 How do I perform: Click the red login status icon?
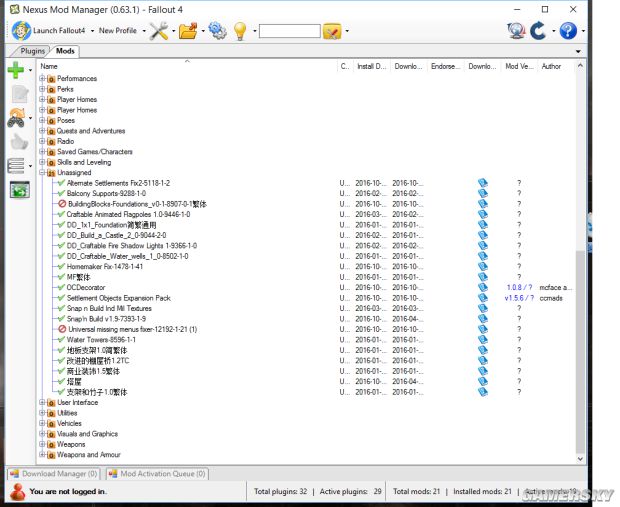coord(17,491)
